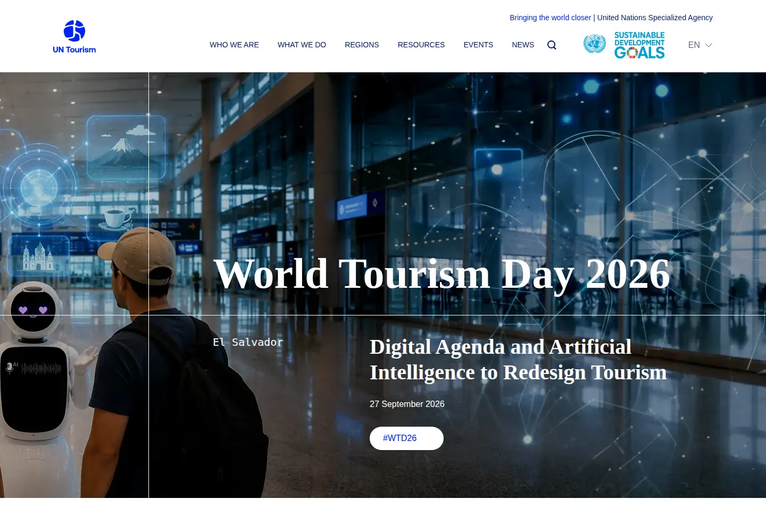Go to the Events menu
This screenshot has width=766, height=532.
point(478,45)
